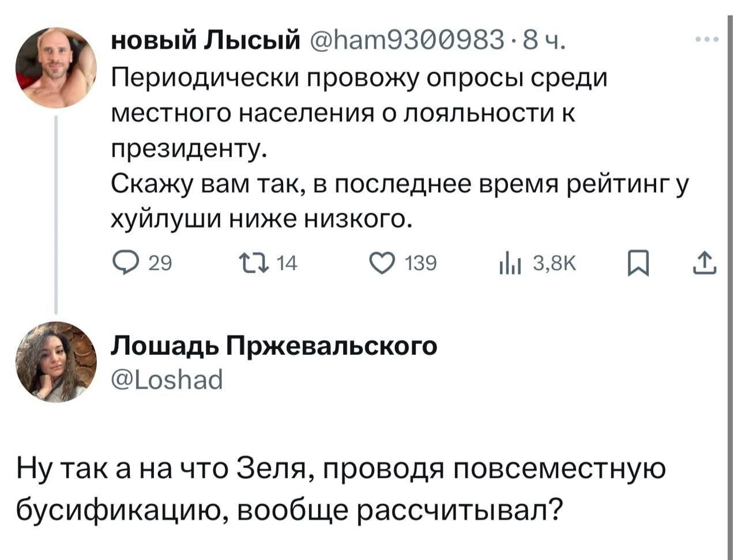This screenshot has height=560, width=738.
Task: Open the three-dot more options menu
Action: pyautogui.click(x=707, y=40)
